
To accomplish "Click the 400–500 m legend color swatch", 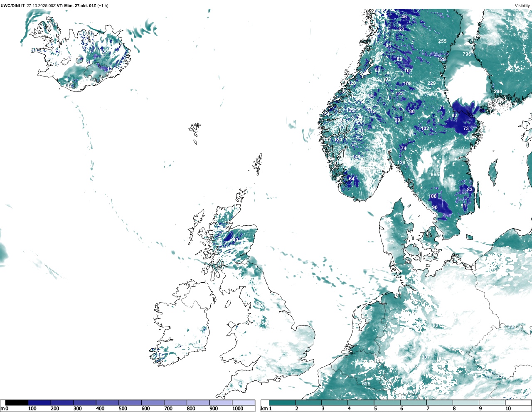I will point(107,402).
